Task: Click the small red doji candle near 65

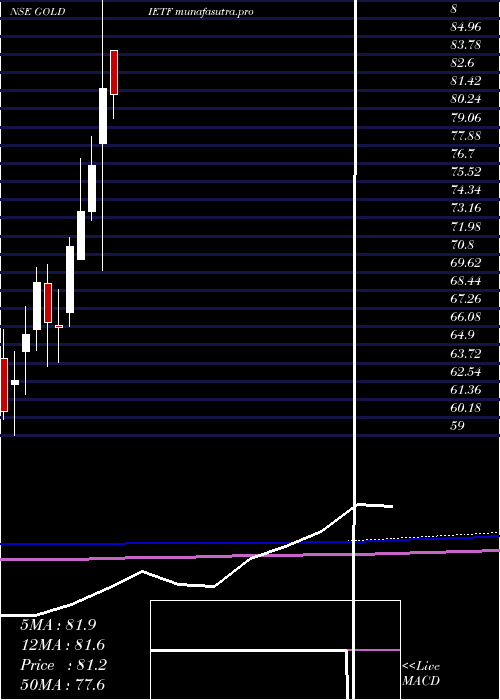Action: click(x=59, y=326)
